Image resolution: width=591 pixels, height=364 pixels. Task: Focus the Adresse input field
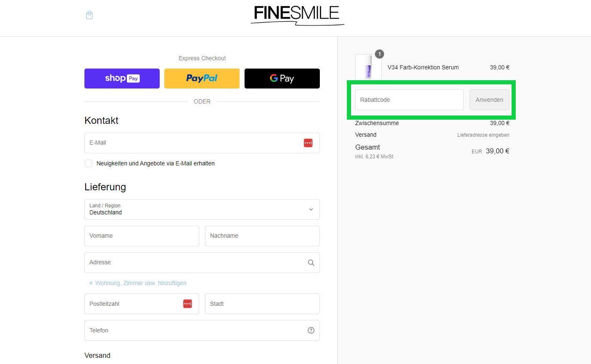(202, 263)
